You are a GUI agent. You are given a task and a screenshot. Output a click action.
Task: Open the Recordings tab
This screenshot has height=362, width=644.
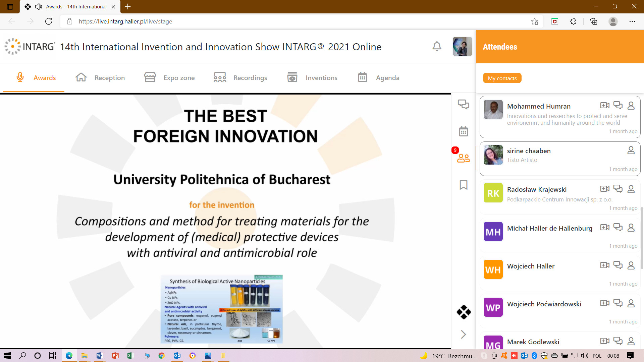click(240, 78)
